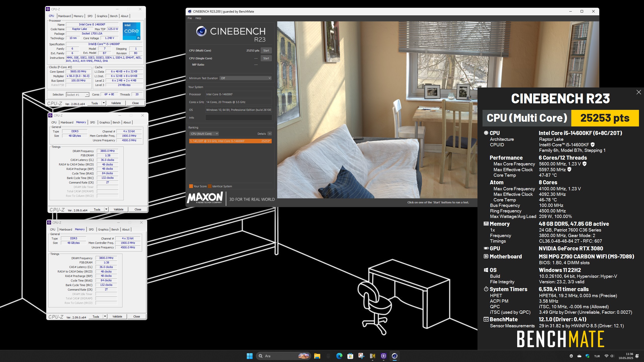Click the CPU-Z title icon in the top window
The image size is (644, 362).
click(x=48, y=9)
